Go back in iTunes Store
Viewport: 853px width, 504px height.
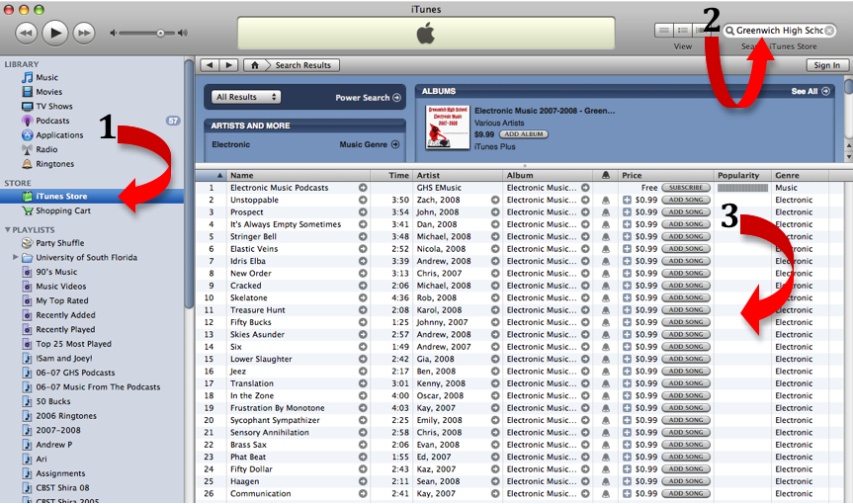click(210, 65)
